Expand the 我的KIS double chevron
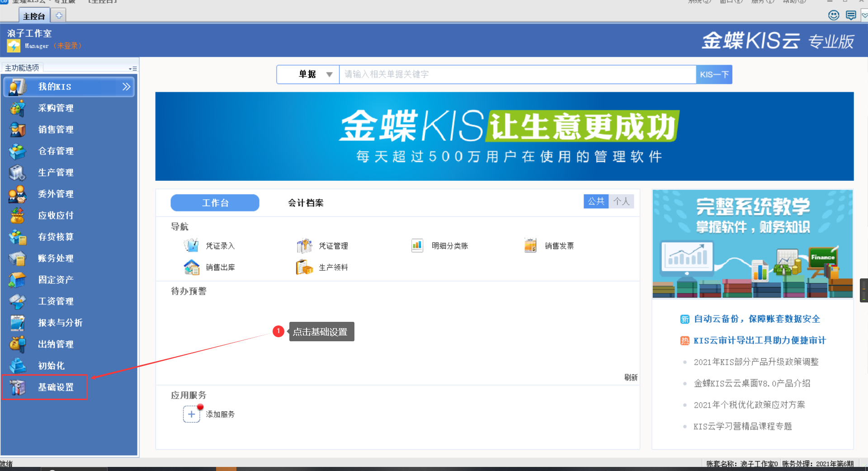 coord(126,87)
